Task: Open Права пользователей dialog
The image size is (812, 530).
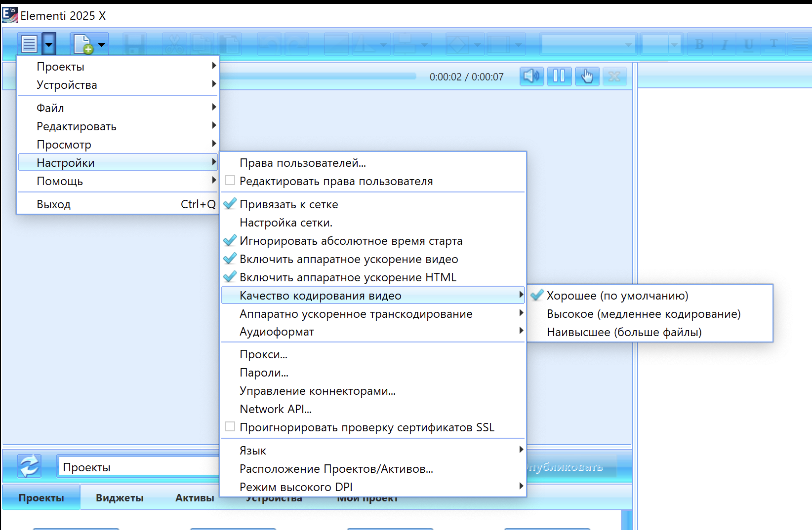Action: tap(373, 163)
